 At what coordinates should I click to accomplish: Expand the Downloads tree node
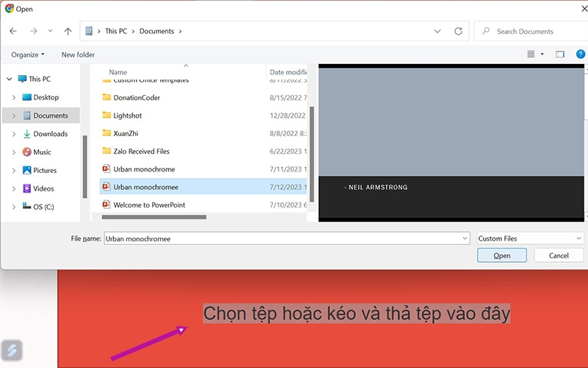tap(14, 134)
